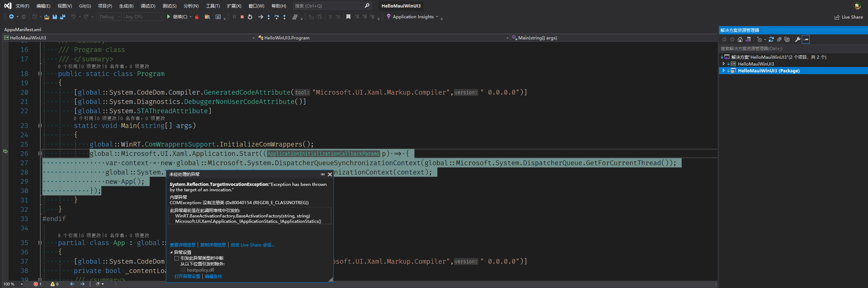The image size is (868, 288).
Task: Click the Solution Explorer home icon
Action: (x=740, y=39)
